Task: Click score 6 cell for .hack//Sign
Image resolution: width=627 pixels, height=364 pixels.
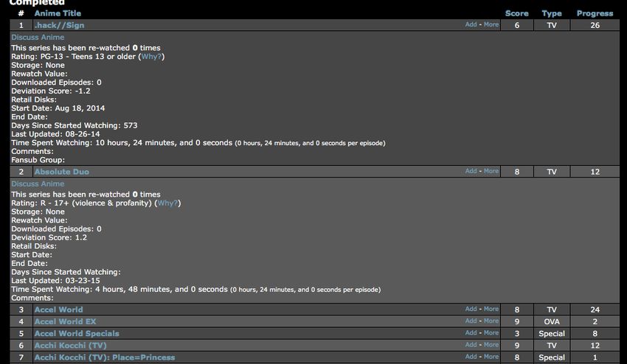Action: (516, 25)
